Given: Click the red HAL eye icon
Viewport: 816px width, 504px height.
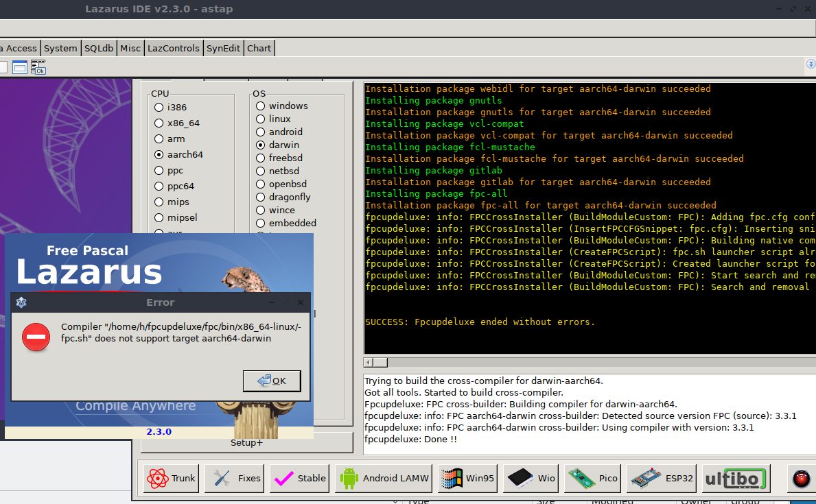Looking at the screenshot, I should click(800, 478).
